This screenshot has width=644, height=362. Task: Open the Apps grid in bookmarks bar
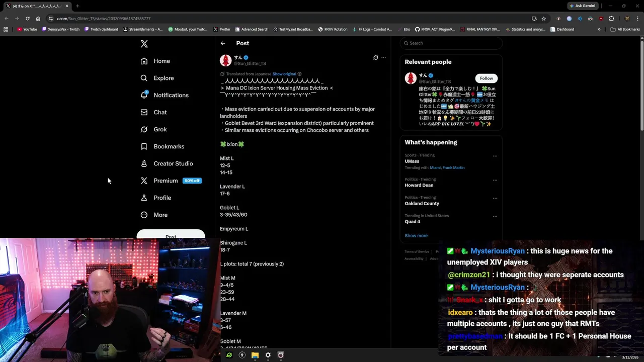click(x=6, y=29)
